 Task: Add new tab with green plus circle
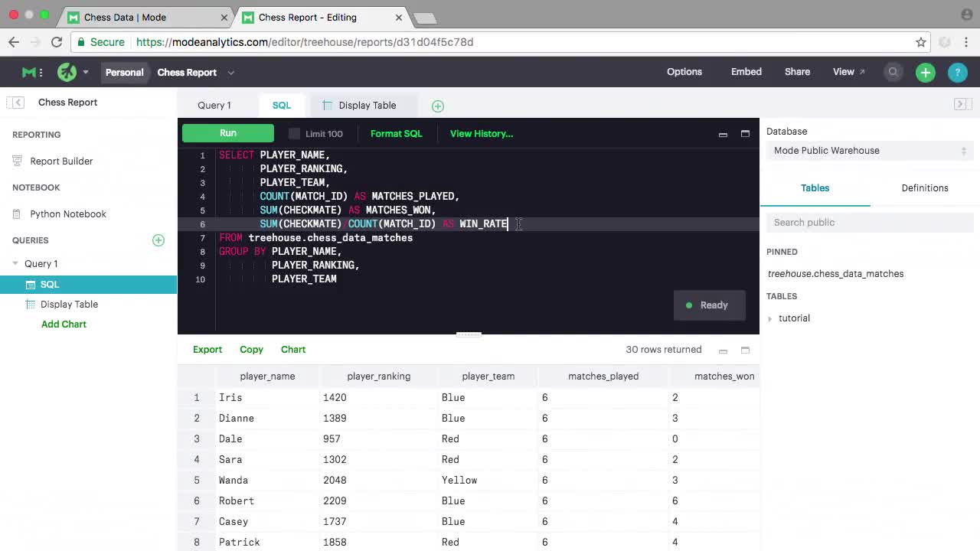coord(438,106)
